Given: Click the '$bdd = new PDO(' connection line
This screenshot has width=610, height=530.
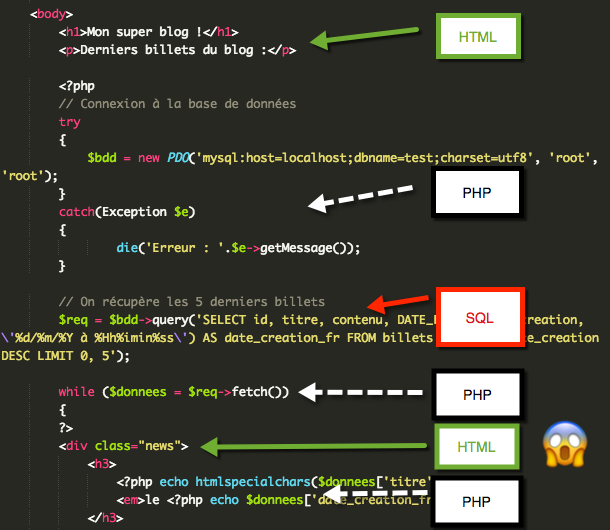Looking at the screenshot, I should point(343,158).
